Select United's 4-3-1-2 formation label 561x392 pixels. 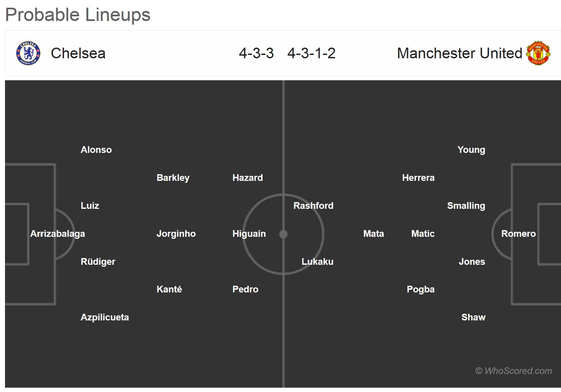311,53
